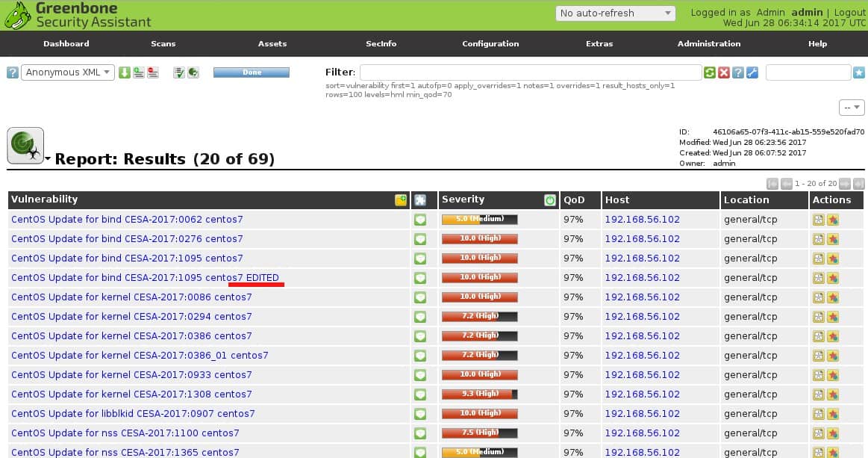Toggle the yellow note icon in the Vulnerability header
This screenshot has height=458, width=868.
point(401,200)
